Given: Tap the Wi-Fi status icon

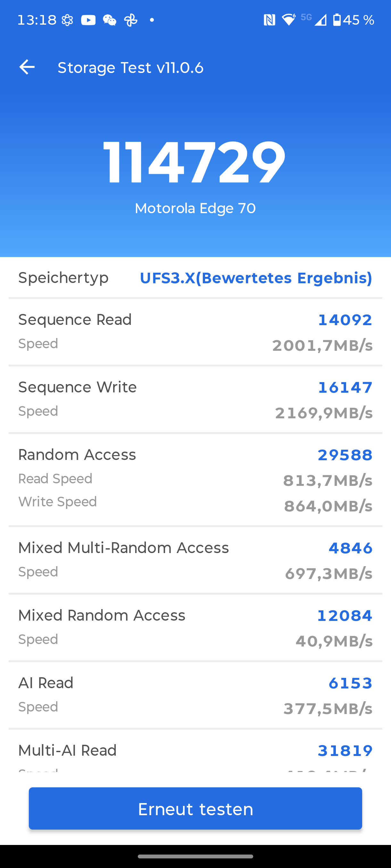Looking at the screenshot, I should pos(288,20).
